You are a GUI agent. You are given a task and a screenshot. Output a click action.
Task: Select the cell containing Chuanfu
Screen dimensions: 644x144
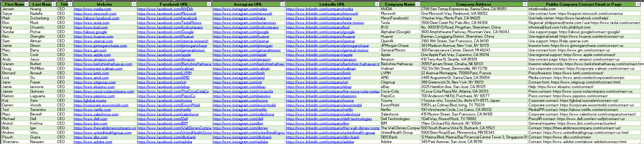coord(43,27)
